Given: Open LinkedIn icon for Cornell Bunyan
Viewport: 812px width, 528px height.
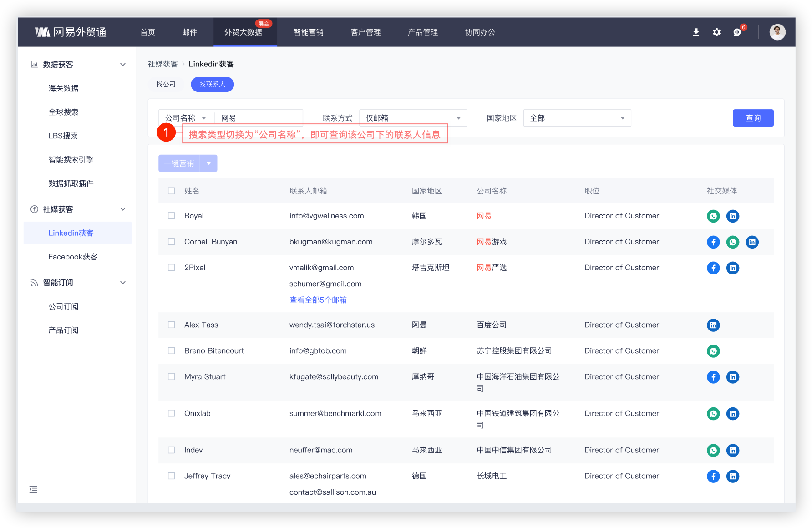Looking at the screenshot, I should tap(752, 242).
